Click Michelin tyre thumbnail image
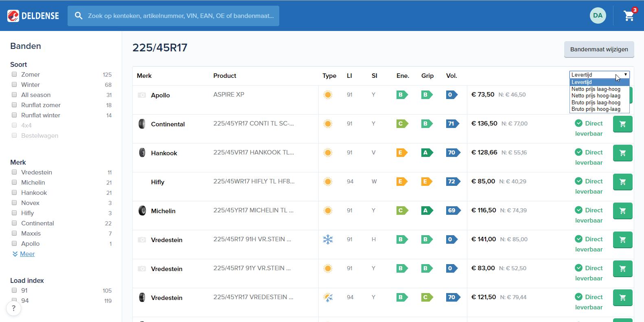This screenshot has height=322, width=644. coord(142,211)
